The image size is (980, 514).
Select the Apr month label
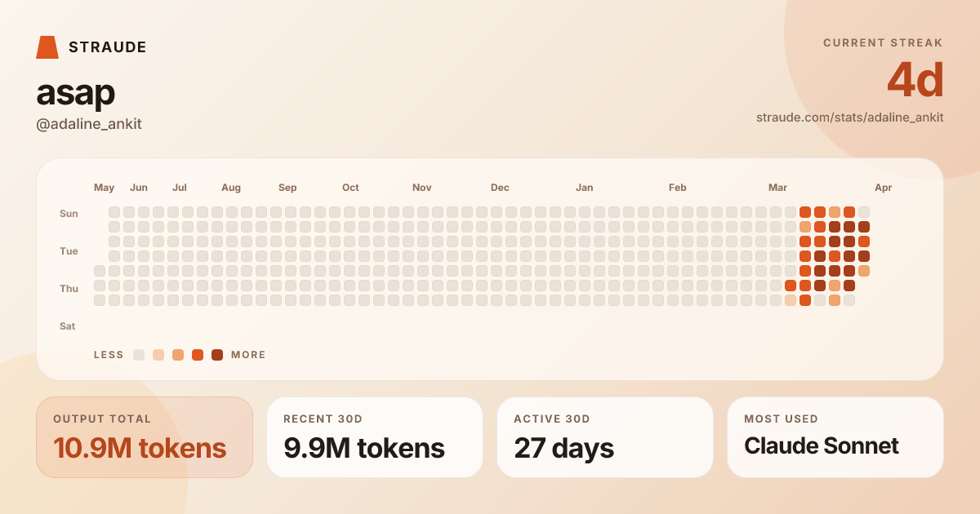(x=883, y=188)
